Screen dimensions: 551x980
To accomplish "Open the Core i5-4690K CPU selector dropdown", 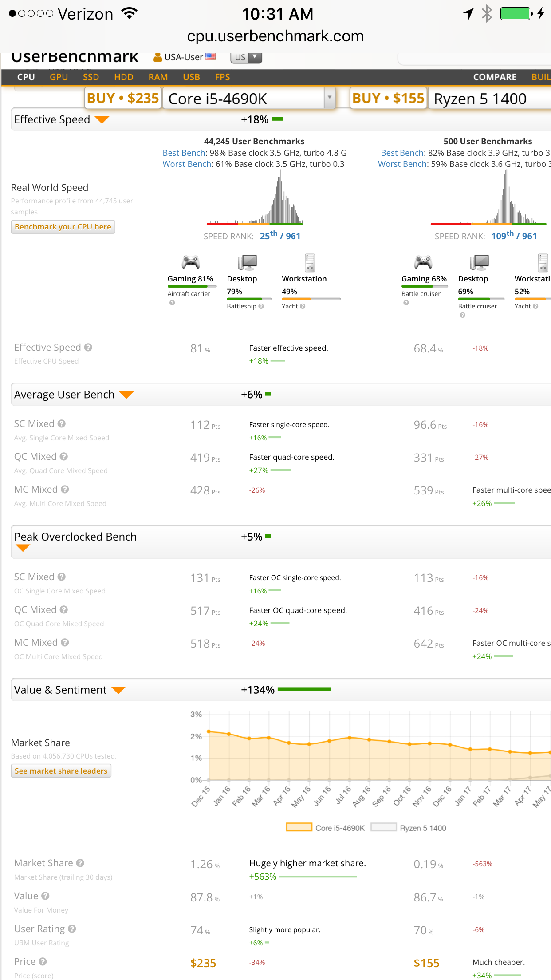I will (x=249, y=99).
